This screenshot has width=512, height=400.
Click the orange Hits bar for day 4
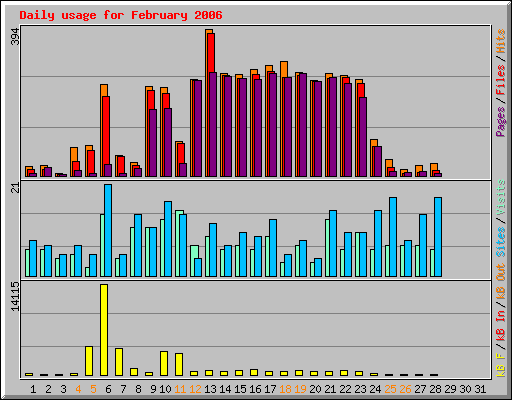pyautogui.click(x=74, y=154)
